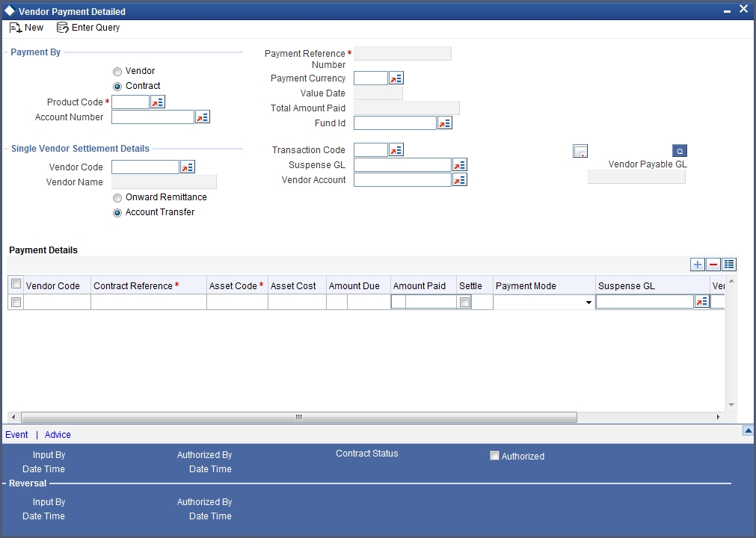Click the Vendor Payable GL search icon
756x538 pixels.
click(x=678, y=150)
